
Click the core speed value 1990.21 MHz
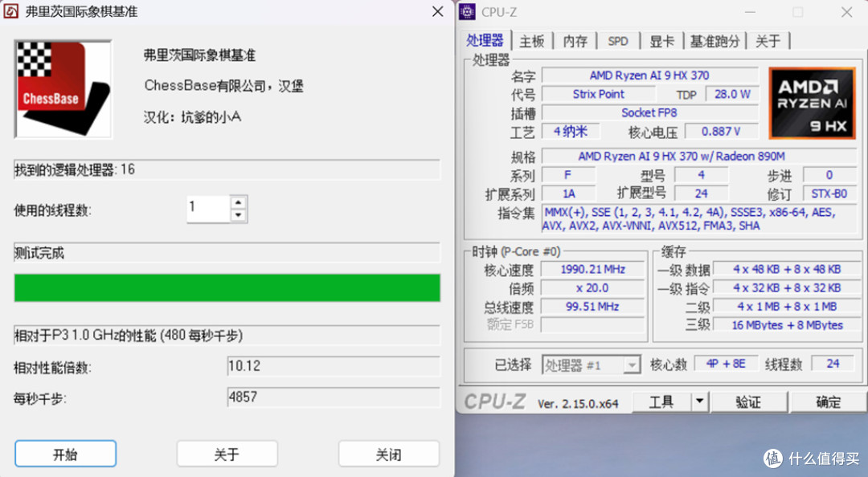pyautogui.click(x=592, y=270)
